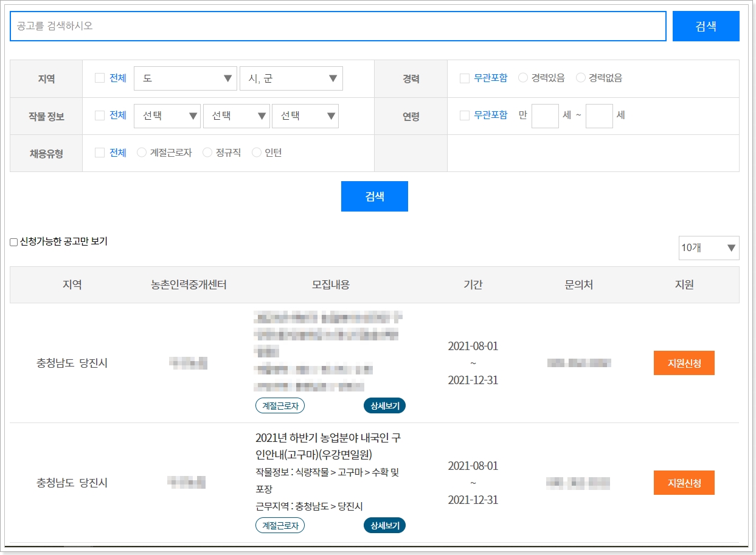Open the 시, 군 city dropdown
This screenshot has height=555, width=756.
point(291,78)
